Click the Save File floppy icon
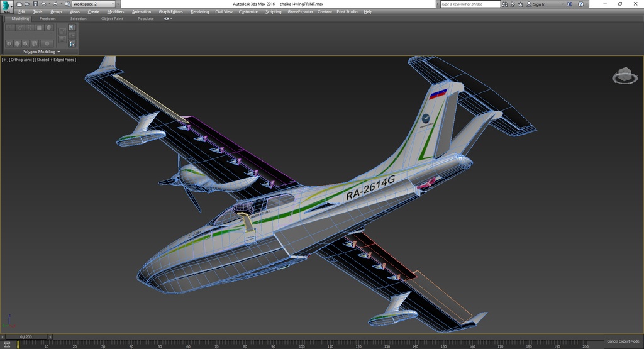The width and height of the screenshot is (644, 349). click(x=35, y=4)
